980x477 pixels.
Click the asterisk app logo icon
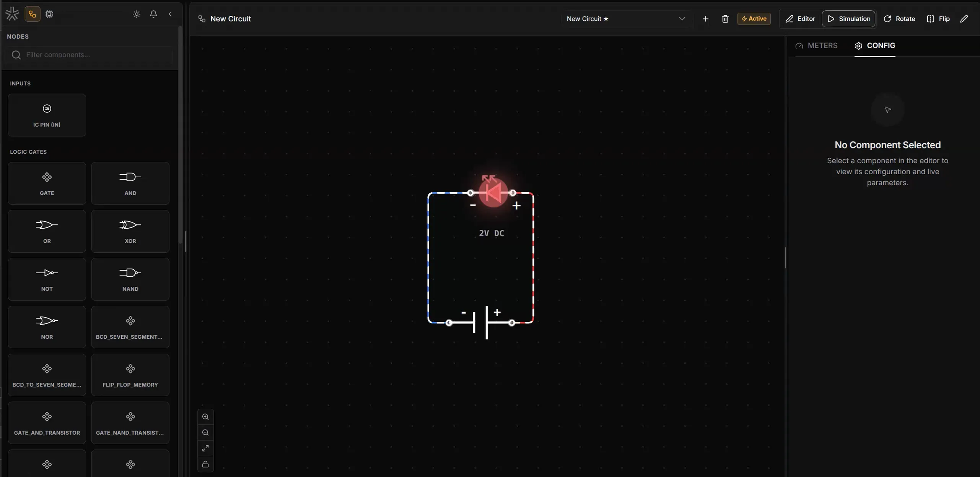click(12, 14)
